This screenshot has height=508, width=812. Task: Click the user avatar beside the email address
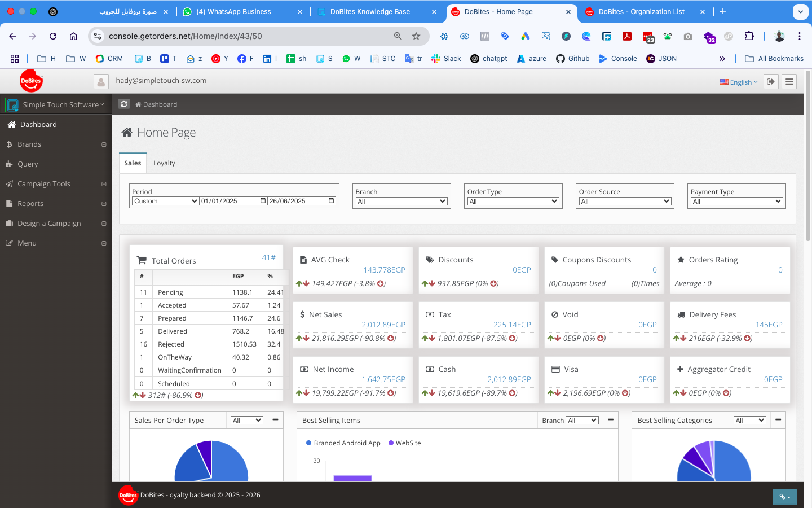(101, 82)
